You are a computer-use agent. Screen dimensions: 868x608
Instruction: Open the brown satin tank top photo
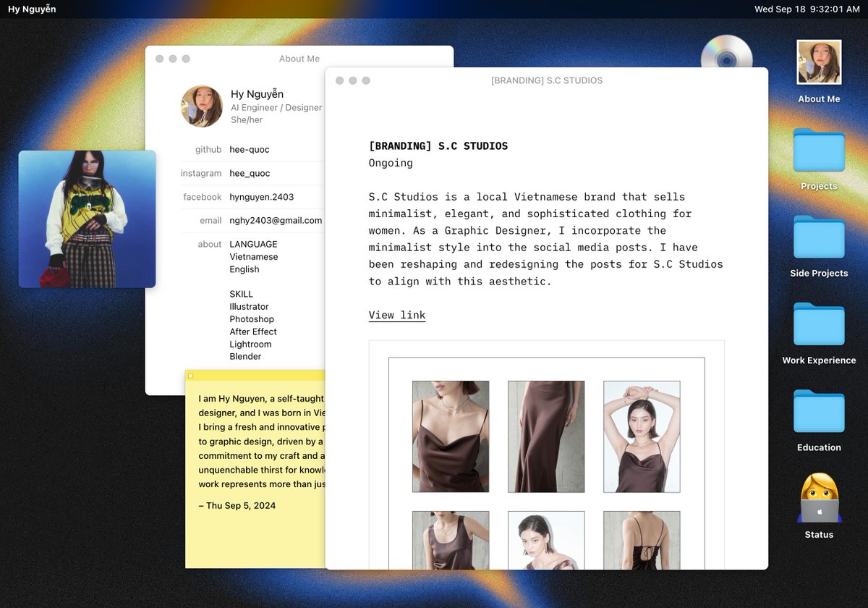click(451, 540)
